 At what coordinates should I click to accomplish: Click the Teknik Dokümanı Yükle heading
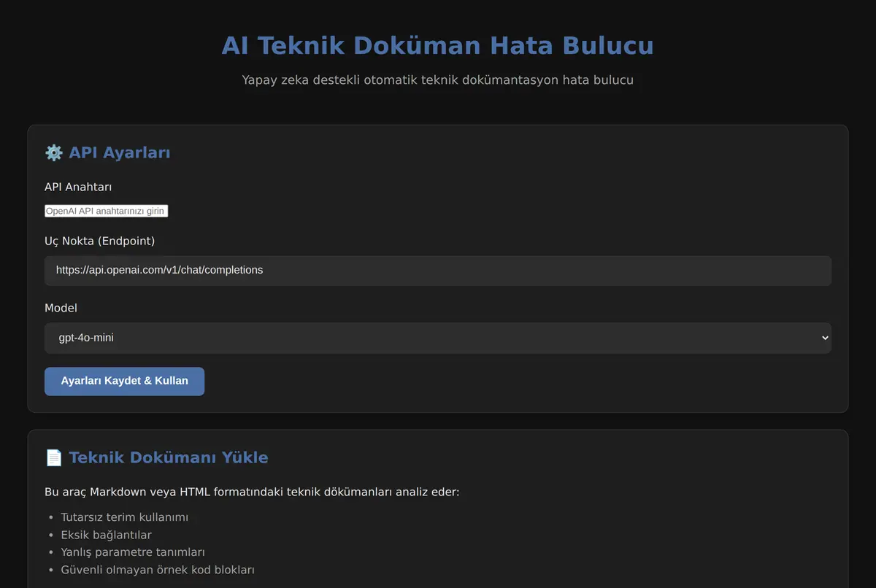coord(169,457)
